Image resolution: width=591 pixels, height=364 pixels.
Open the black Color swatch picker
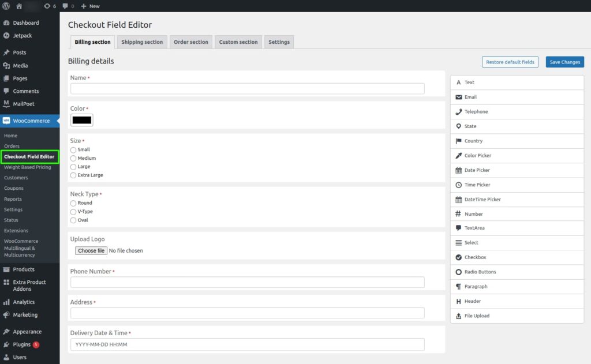point(82,120)
